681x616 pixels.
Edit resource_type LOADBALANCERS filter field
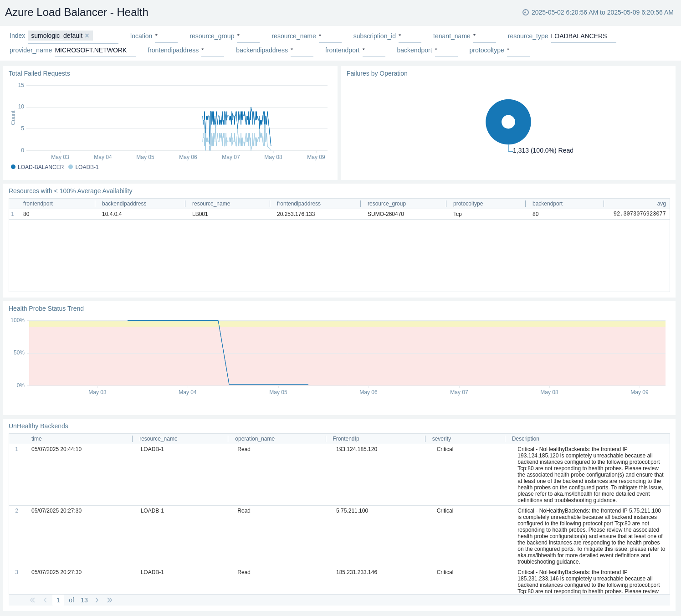click(584, 36)
